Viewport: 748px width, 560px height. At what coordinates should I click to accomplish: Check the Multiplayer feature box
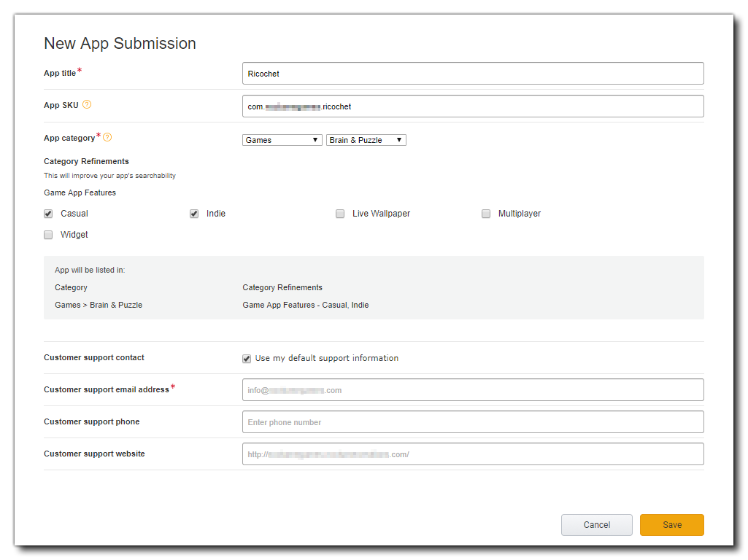click(x=486, y=214)
